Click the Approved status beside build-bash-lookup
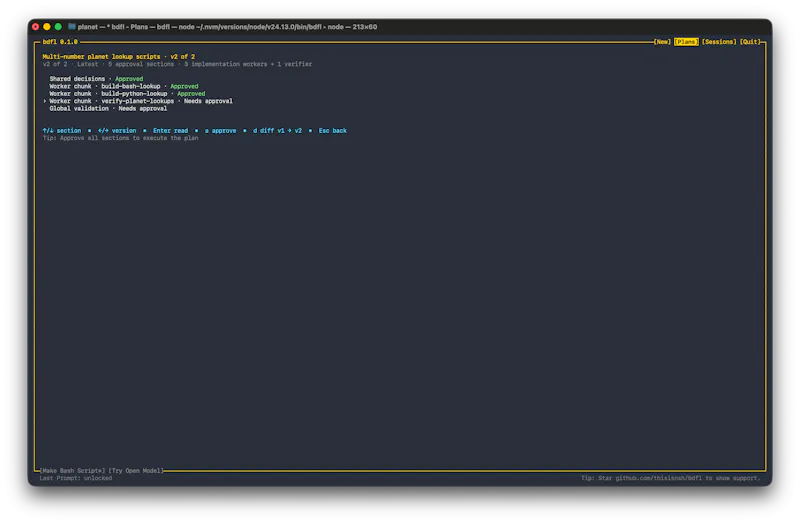 (184, 86)
